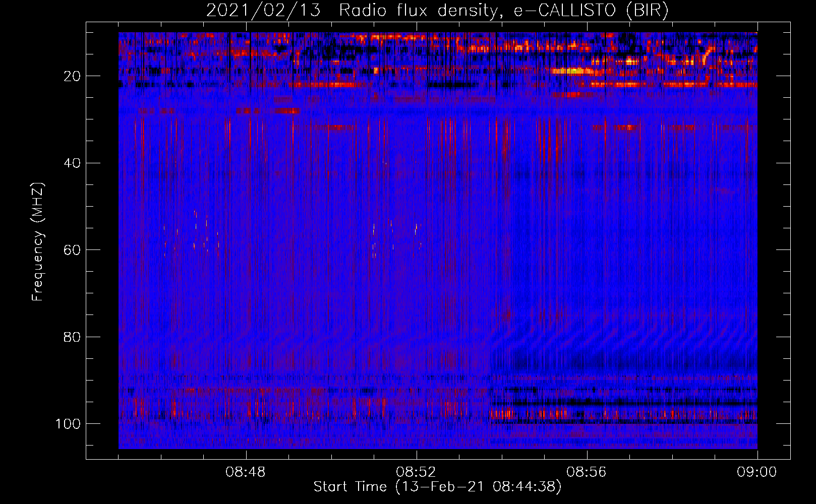Click the '08:56' time tick label
This screenshot has height=504, width=816.
tap(587, 472)
